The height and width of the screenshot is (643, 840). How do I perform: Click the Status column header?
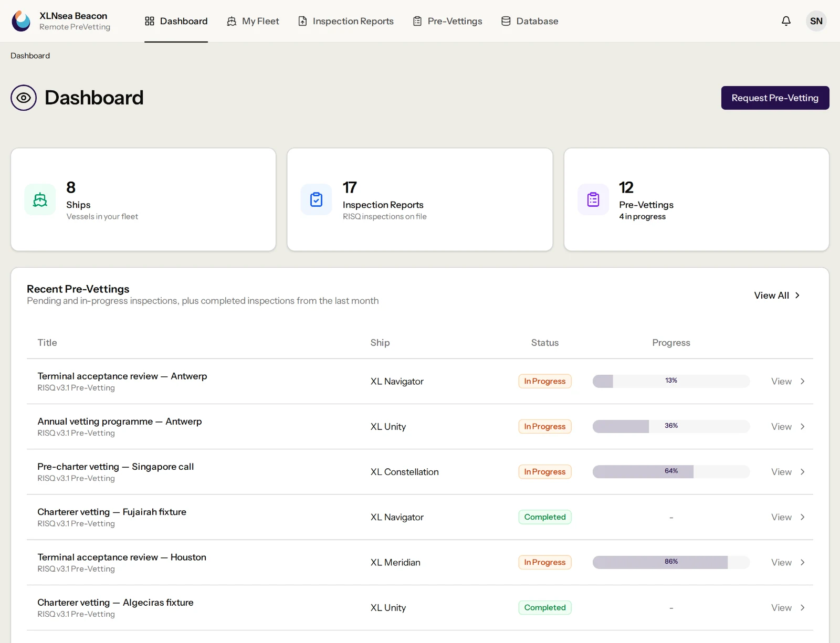coord(545,343)
